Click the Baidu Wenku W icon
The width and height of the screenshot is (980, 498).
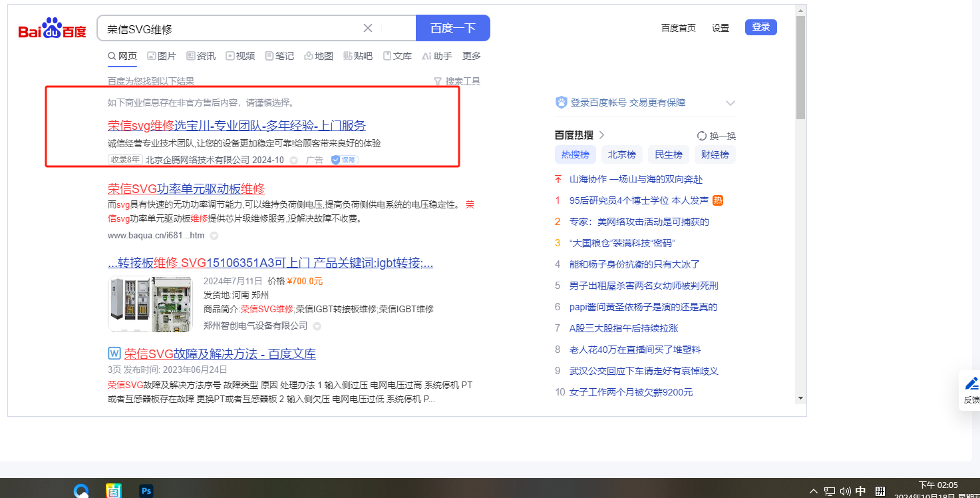(x=114, y=354)
